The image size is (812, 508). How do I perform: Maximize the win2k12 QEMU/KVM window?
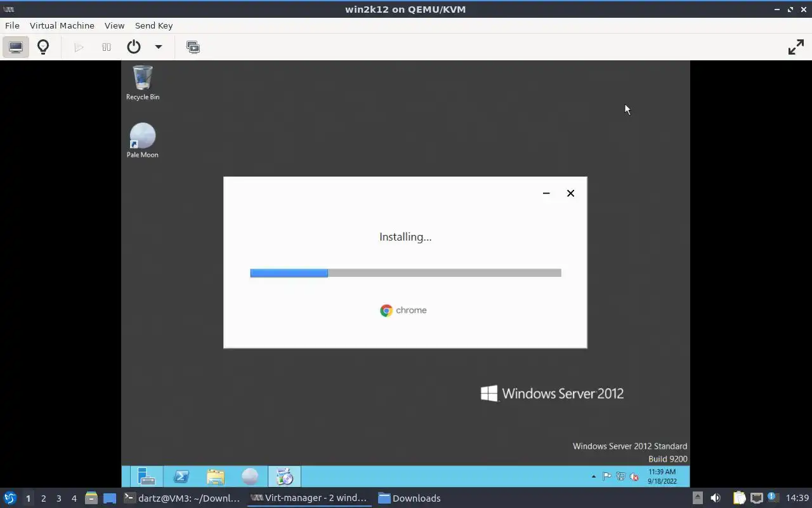(790, 9)
